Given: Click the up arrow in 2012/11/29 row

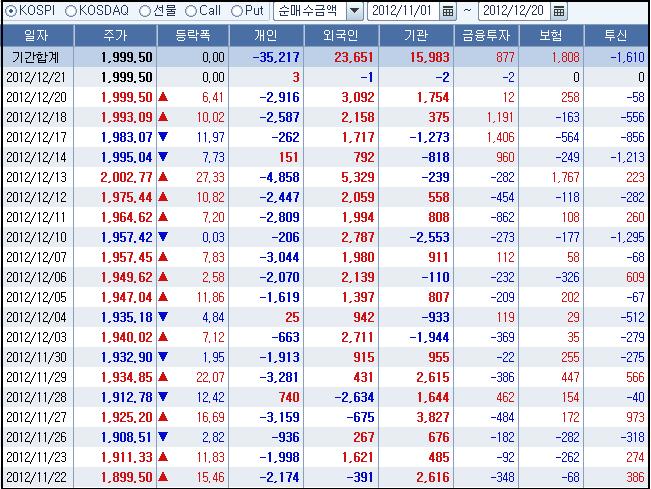Looking at the screenshot, I should click(163, 377).
